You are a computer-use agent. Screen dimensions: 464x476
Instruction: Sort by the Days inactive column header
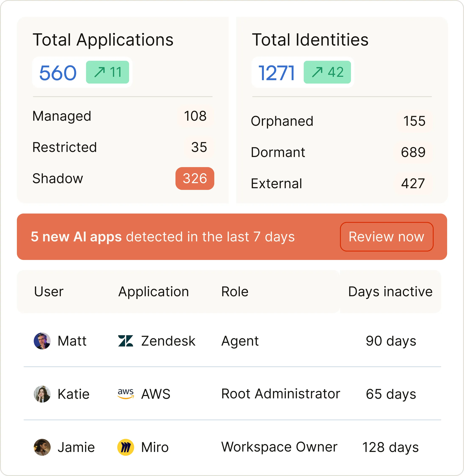pos(390,291)
